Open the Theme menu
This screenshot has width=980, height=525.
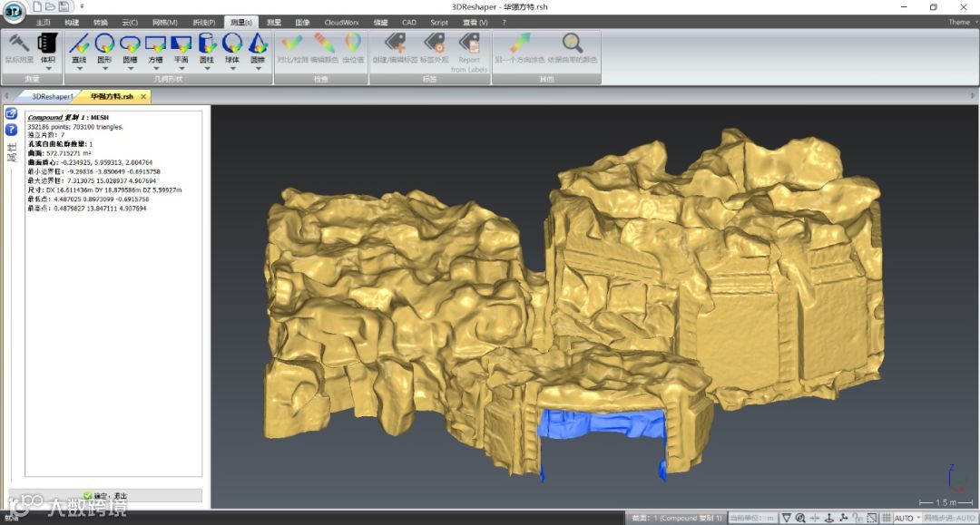(x=962, y=23)
